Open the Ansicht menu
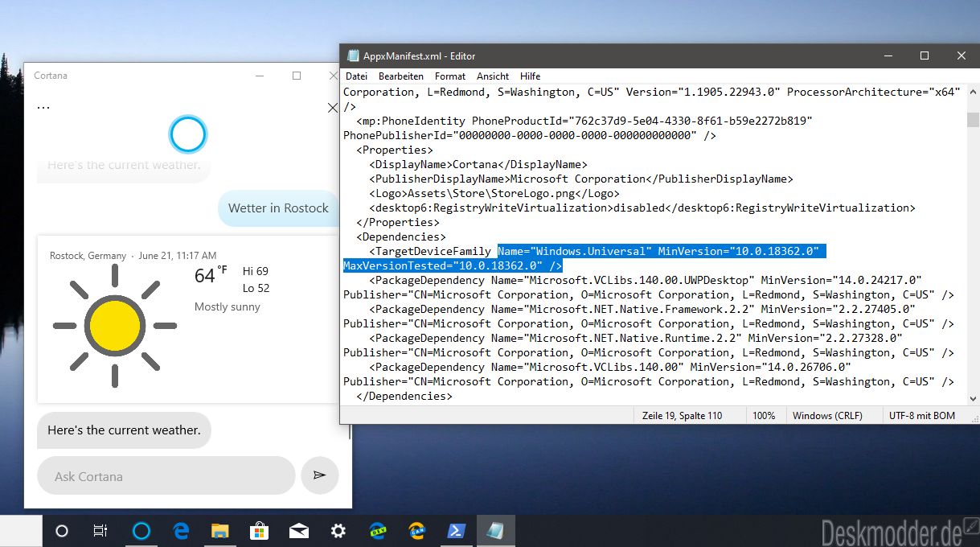The width and height of the screenshot is (980, 547). click(x=493, y=76)
